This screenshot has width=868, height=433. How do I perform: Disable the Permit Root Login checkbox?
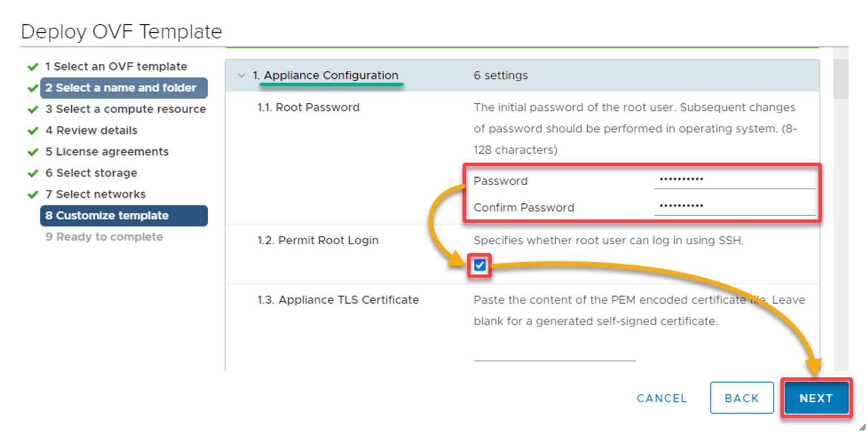(479, 265)
